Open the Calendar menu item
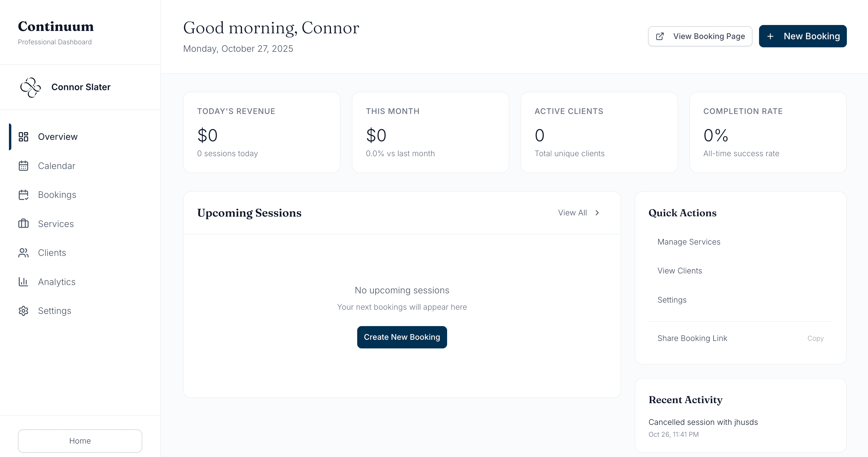 pyautogui.click(x=56, y=166)
